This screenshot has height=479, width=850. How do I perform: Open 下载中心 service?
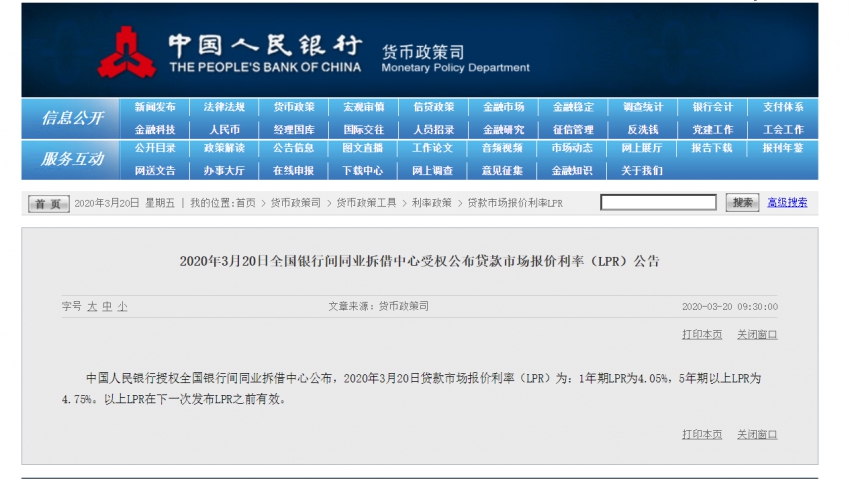pos(363,171)
